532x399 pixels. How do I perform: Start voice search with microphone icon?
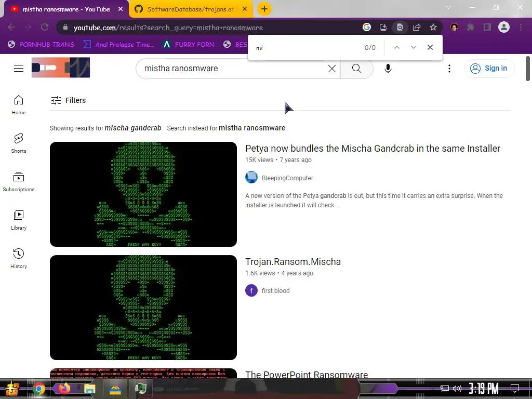click(388, 69)
